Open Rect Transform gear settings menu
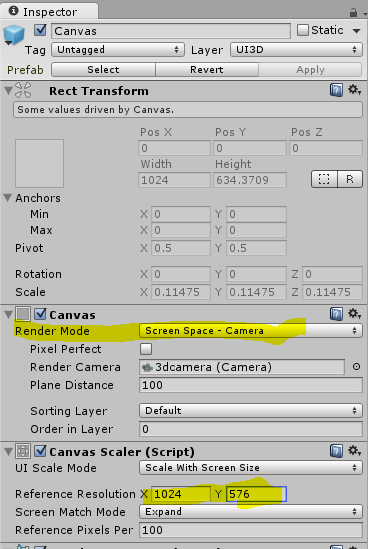The height and width of the screenshot is (549, 368). pos(354,90)
